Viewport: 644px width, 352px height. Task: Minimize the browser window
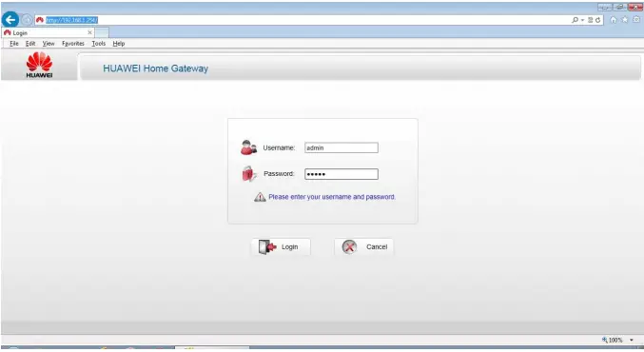[605, 7]
